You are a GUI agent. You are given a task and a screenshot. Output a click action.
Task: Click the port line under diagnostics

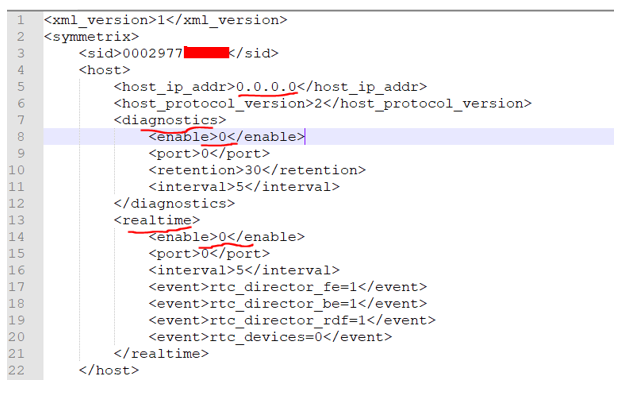[x=209, y=153]
